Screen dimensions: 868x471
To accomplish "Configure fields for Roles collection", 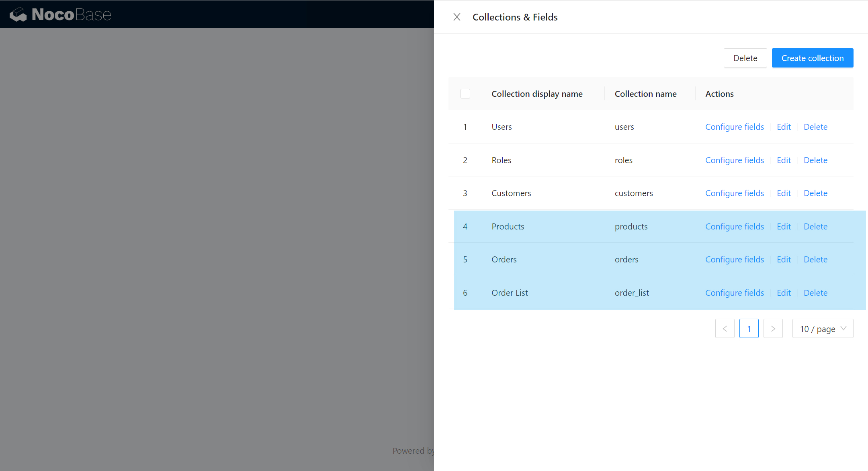I will click(x=734, y=160).
